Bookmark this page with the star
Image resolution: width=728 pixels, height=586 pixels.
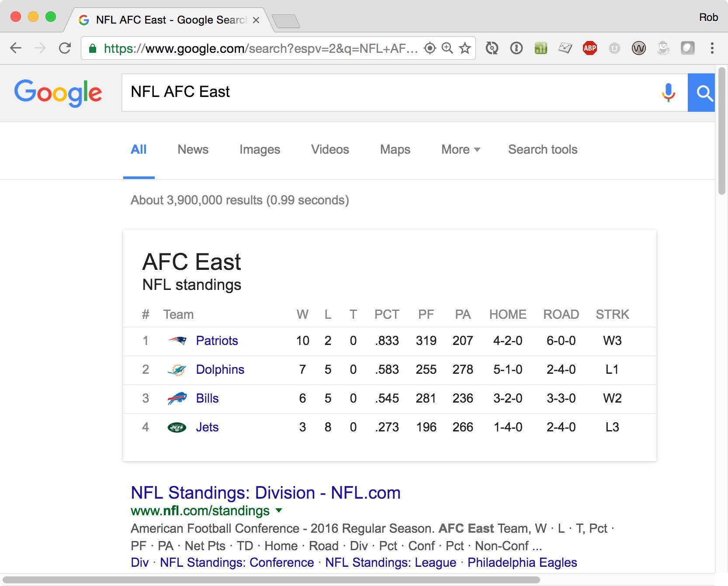point(465,48)
